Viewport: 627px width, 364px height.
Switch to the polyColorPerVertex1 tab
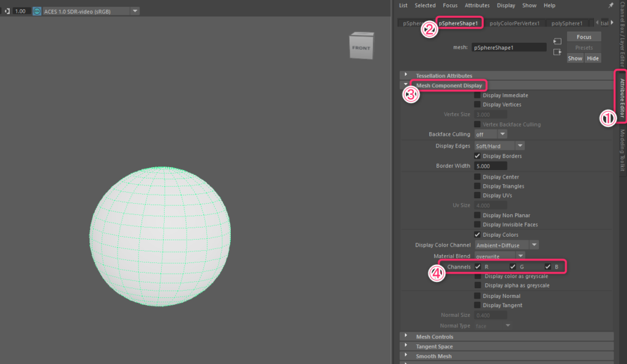click(x=515, y=23)
